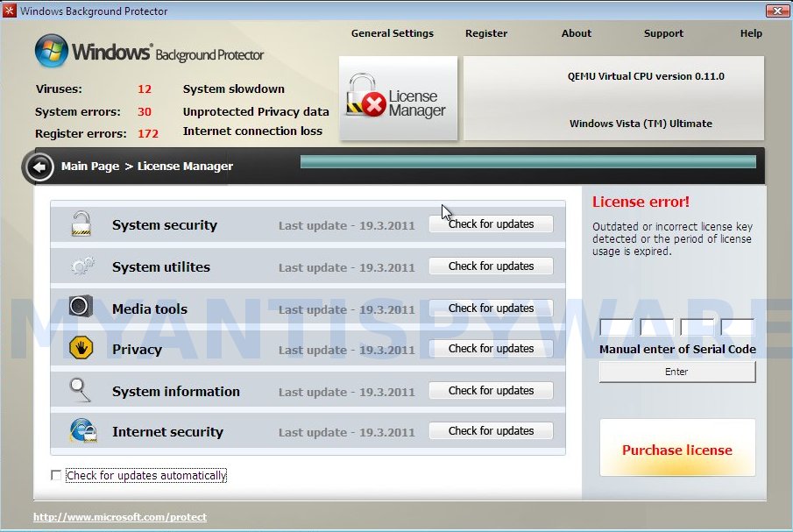Click the Enter serial code button
This screenshot has width=793, height=532.
(677, 372)
